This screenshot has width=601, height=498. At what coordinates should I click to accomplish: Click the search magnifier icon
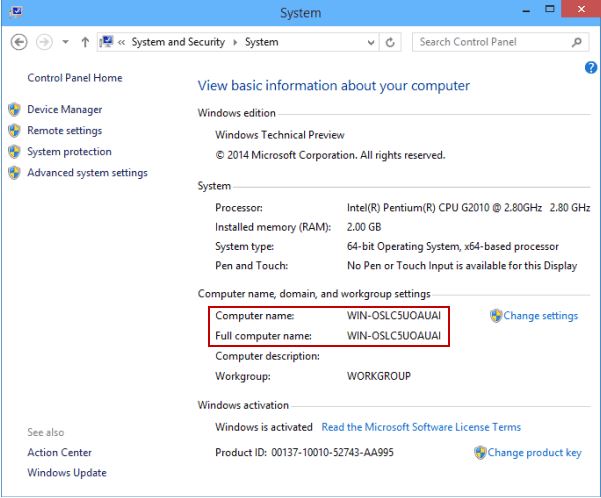[577, 42]
